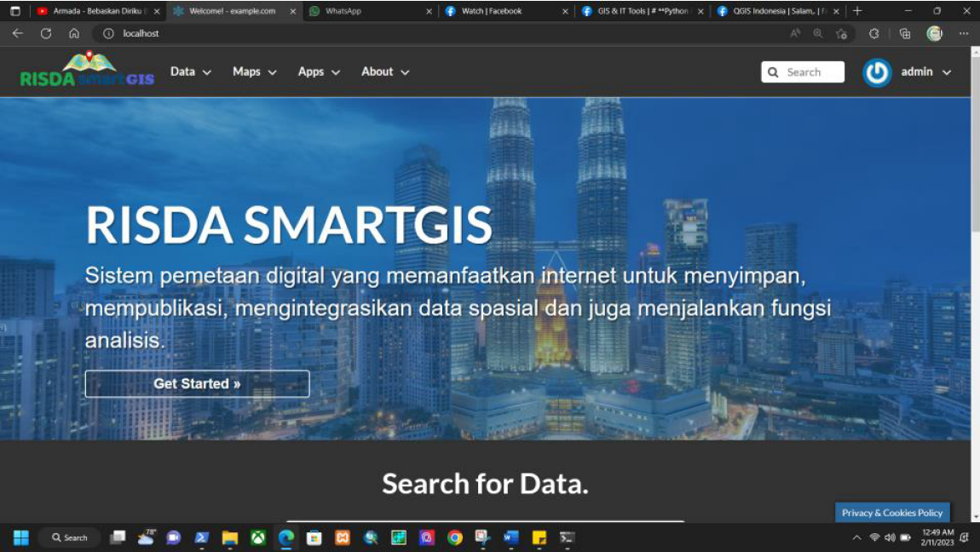Click the Get Started button
The width and height of the screenshot is (980, 552).
click(x=198, y=383)
